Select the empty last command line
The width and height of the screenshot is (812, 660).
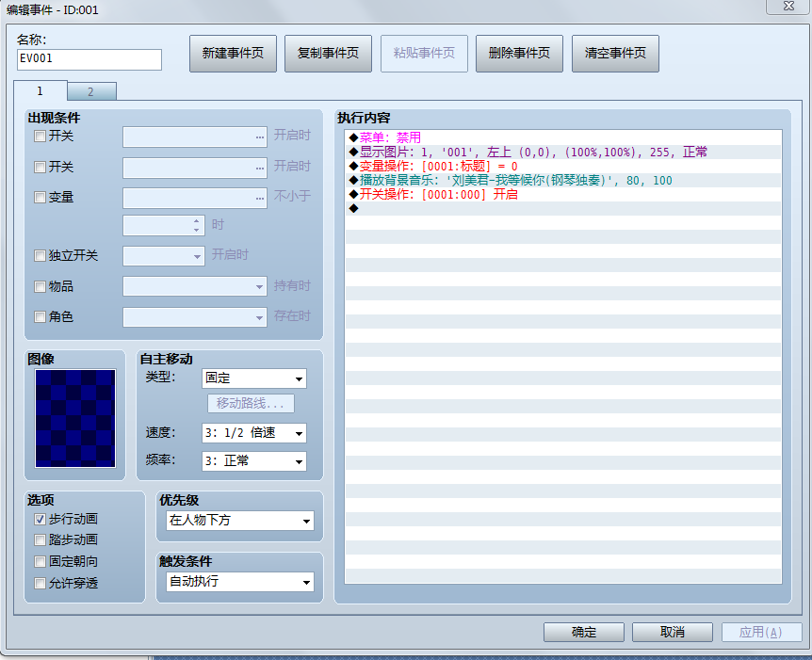coord(563,208)
